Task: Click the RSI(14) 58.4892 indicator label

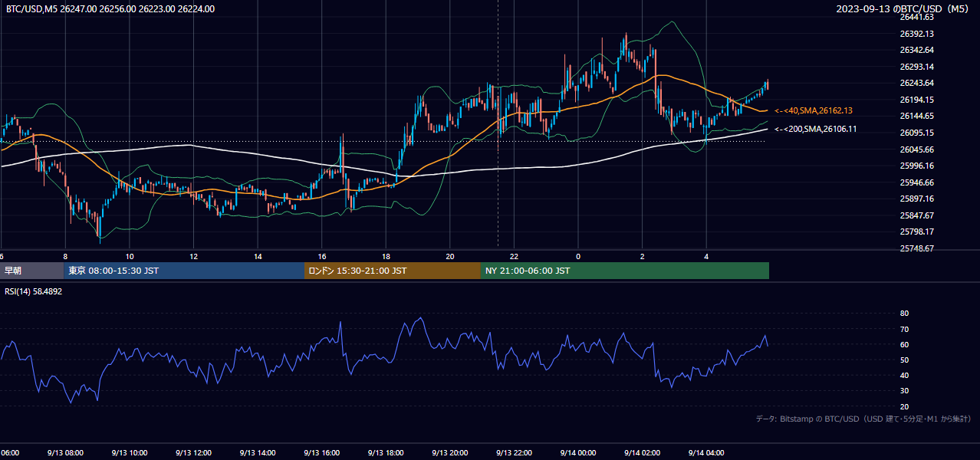Action: (x=34, y=291)
